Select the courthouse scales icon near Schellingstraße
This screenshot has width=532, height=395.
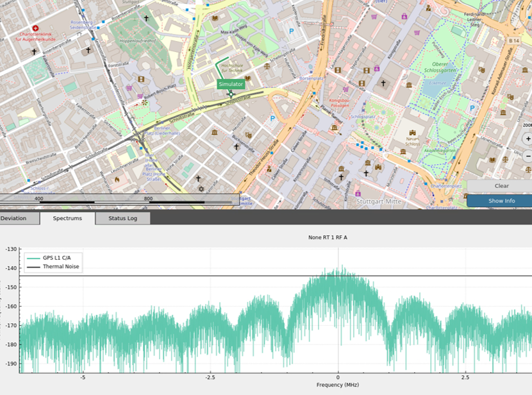pyautogui.click(x=267, y=65)
